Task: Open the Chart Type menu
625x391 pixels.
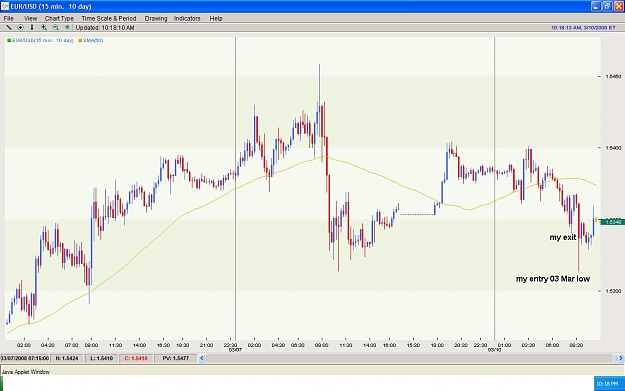Action: (x=59, y=18)
